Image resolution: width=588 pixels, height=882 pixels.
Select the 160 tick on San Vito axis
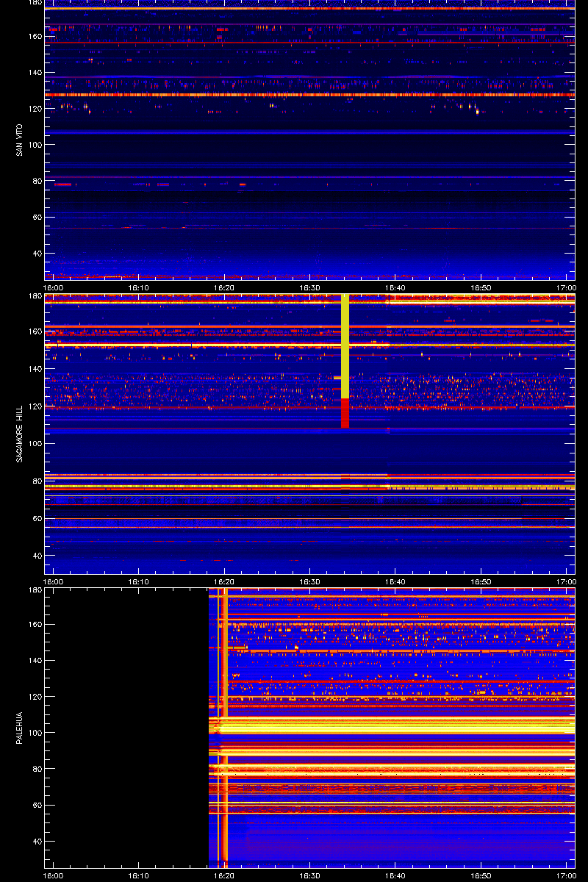[35, 36]
